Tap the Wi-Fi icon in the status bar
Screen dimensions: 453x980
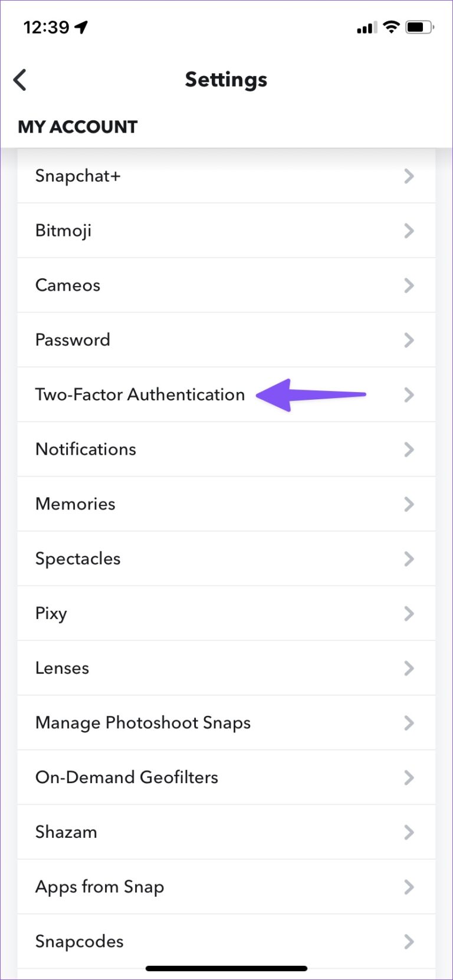click(x=390, y=27)
